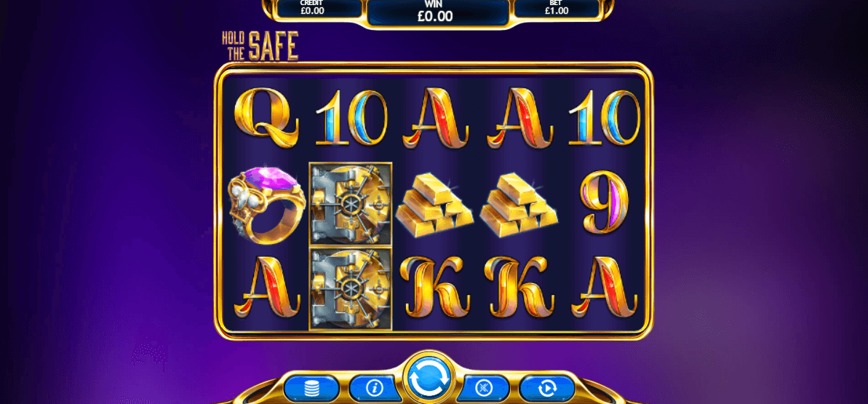The width and height of the screenshot is (868, 404).
Task: Click the Hold The Safe logo
Action: click(260, 45)
